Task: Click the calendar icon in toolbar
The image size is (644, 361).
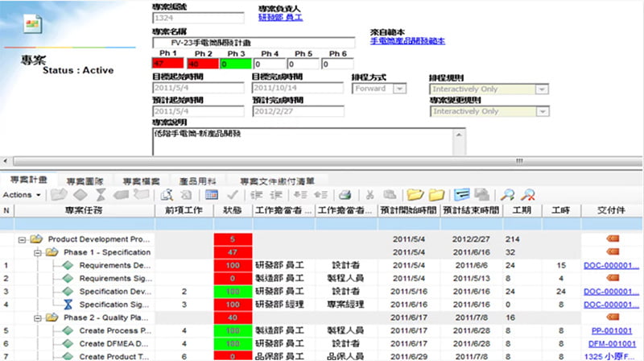Action: [x=212, y=194]
